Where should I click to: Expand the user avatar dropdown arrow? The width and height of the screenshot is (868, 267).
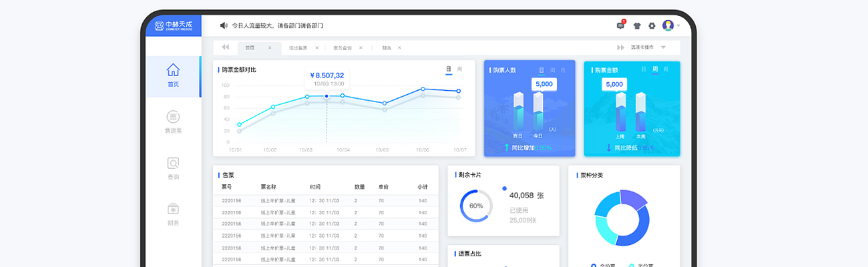pos(678,26)
